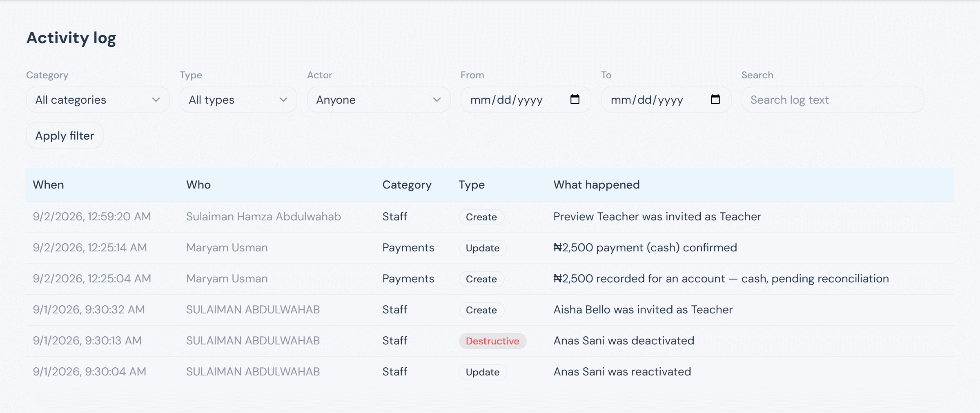Click SULAIMAN ABDULWAHAB in the 9:30:04 AM row

pyautogui.click(x=253, y=371)
